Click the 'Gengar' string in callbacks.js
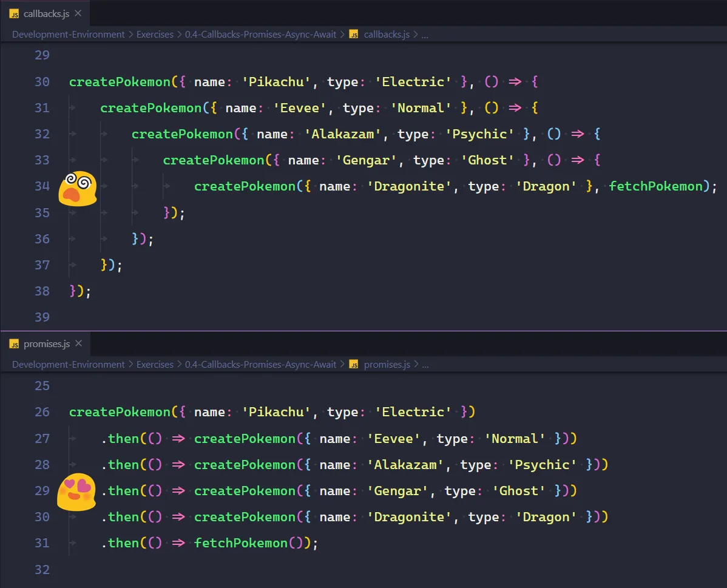 point(366,160)
